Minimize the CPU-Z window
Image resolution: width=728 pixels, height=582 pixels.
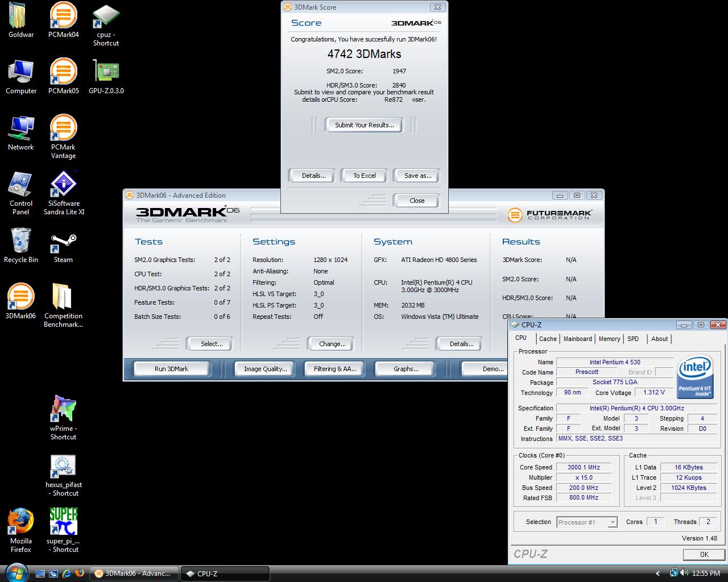(x=684, y=325)
